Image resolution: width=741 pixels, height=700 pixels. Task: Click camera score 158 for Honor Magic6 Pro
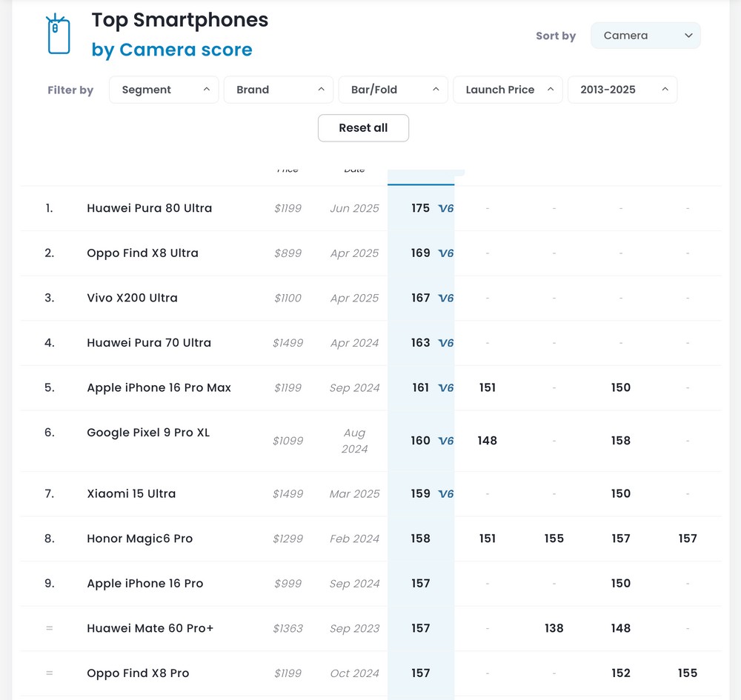point(421,539)
